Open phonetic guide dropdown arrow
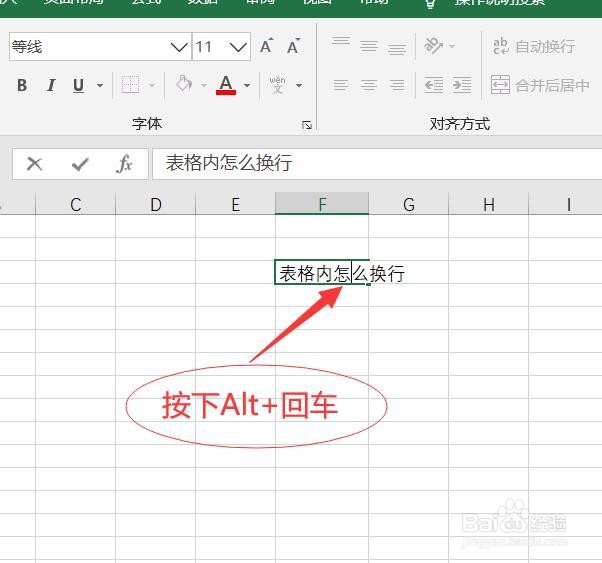 tap(299, 85)
